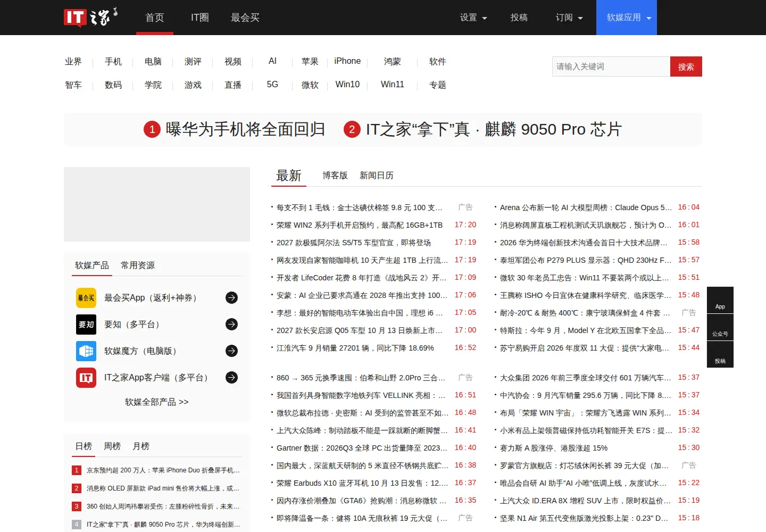Click arrow circle next to 最会买App
The height and width of the screenshot is (532, 766).
[x=231, y=298]
